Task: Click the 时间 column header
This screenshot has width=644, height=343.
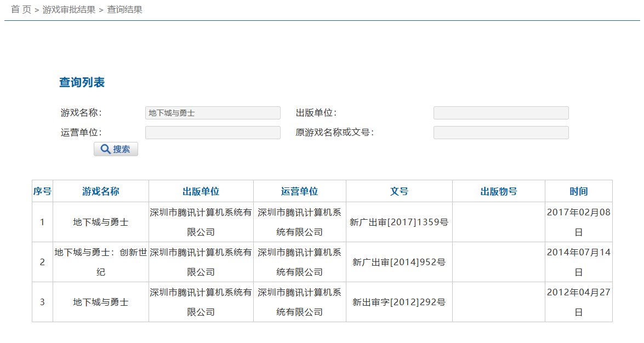Action: (578, 191)
